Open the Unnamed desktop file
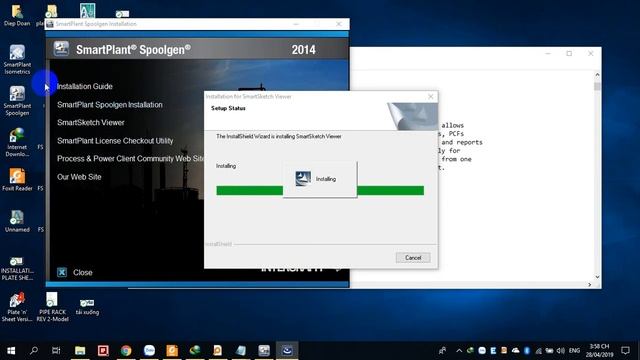Screen dimensions: 640x360 pyautogui.click(x=17, y=221)
